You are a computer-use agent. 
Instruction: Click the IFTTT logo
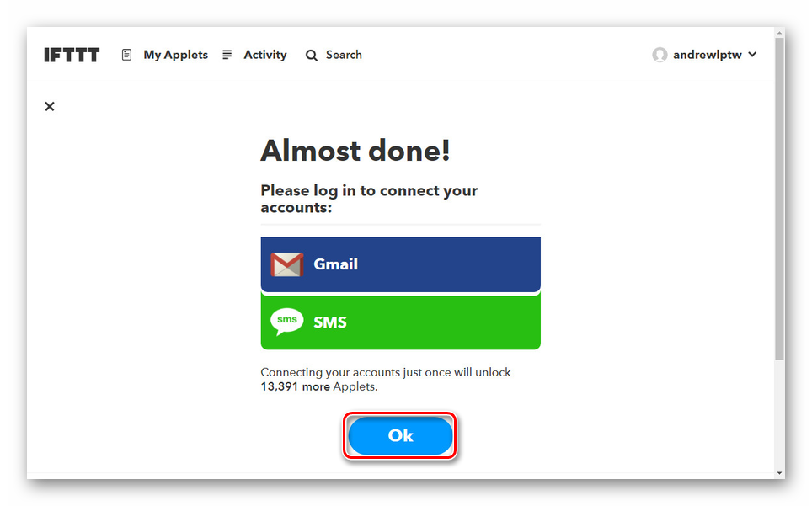click(x=72, y=55)
